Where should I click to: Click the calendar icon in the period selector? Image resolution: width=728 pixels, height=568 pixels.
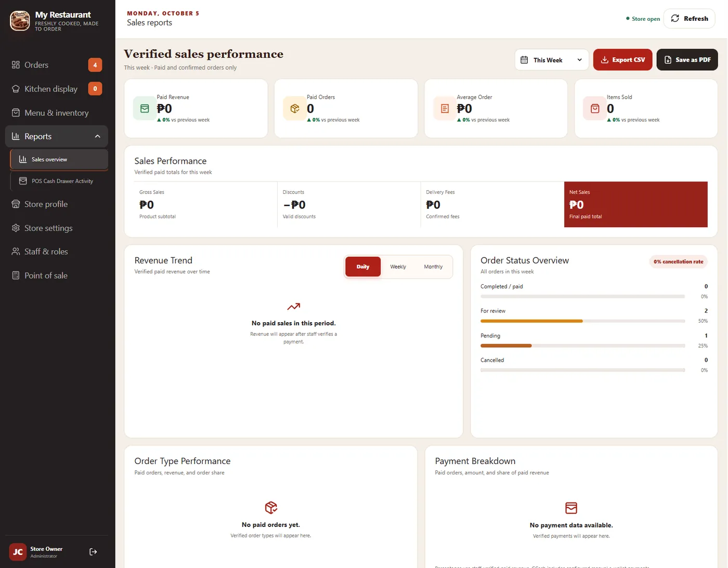tap(524, 60)
